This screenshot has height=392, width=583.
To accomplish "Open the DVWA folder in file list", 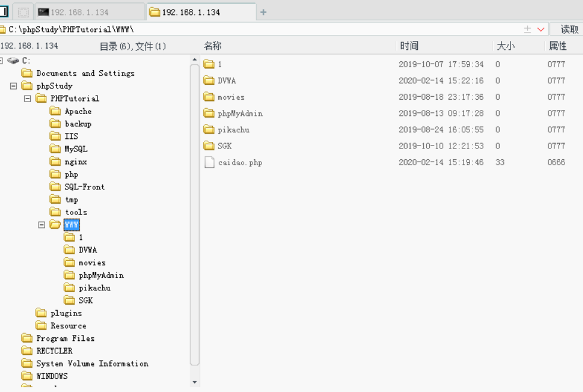I will [x=226, y=81].
